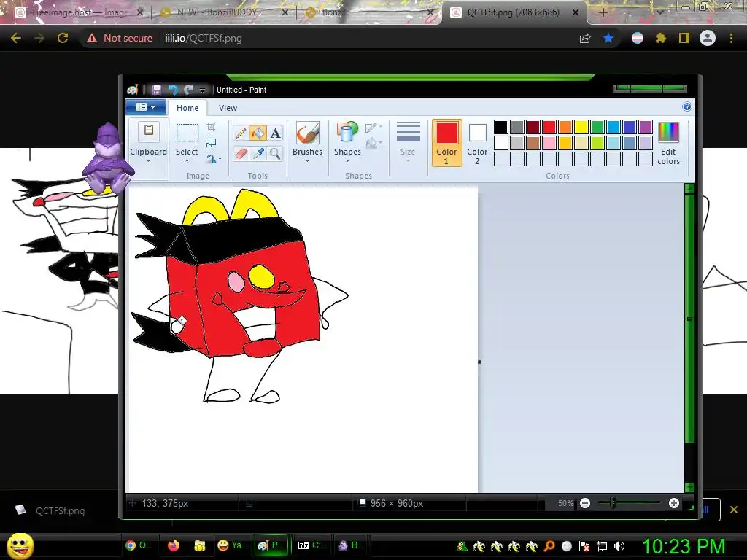Click the purple Bonzi Buddy character
The image size is (747, 560).
click(107, 158)
